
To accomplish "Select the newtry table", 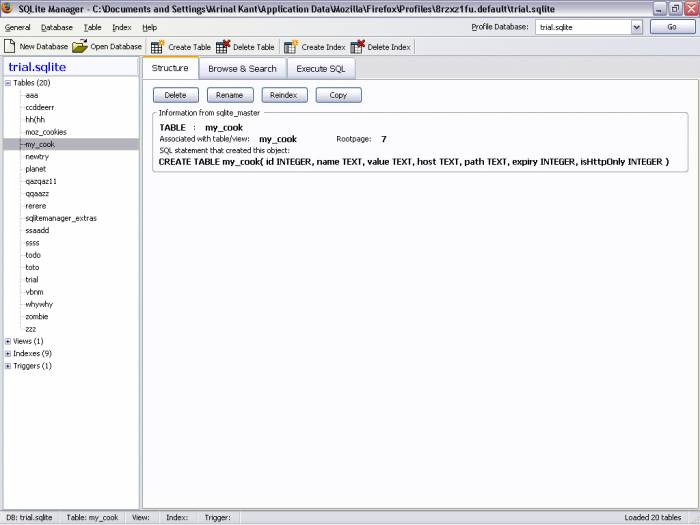I will (37, 157).
